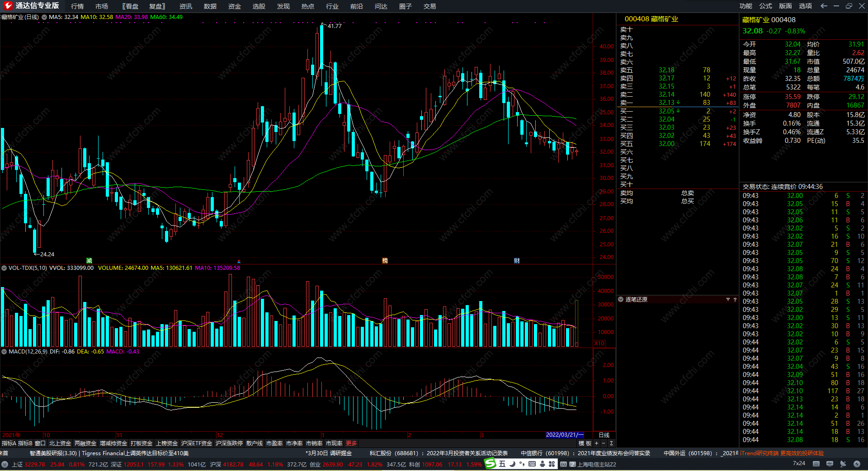Open the 行情 menu
The image size is (868, 471).
pyautogui.click(x=77, y=6)
